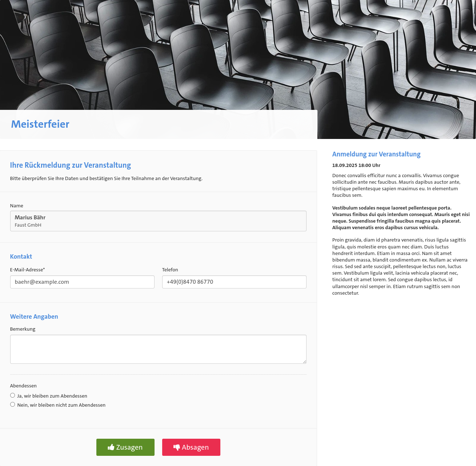Select "Ja, wir bleiben zum Abendessen" radio
476x466 pixels.
point(13,395)
